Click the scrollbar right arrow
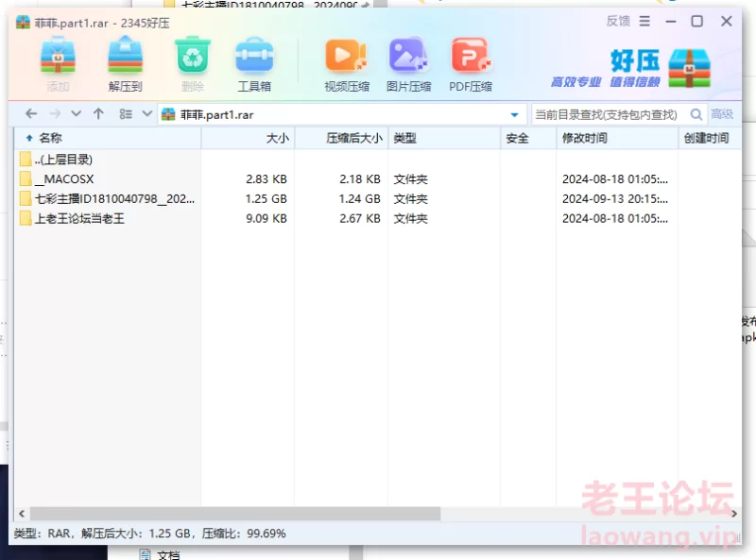 (x=734, y=514)
